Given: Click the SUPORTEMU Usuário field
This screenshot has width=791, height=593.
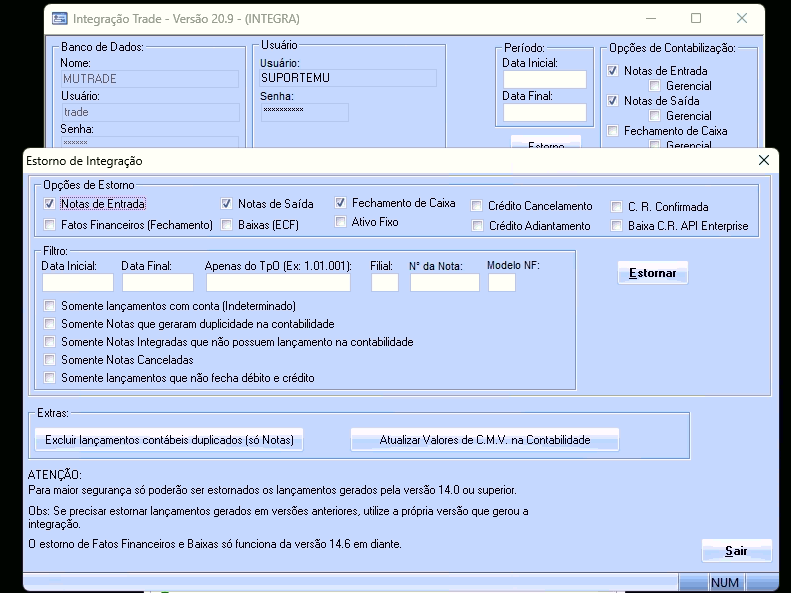Looking at the screenshot, I should [348, 78].
